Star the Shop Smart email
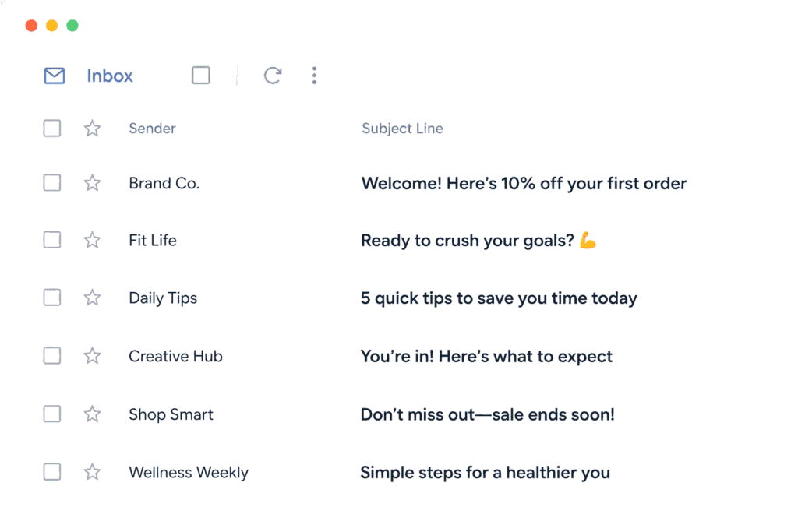 [92, 414]
